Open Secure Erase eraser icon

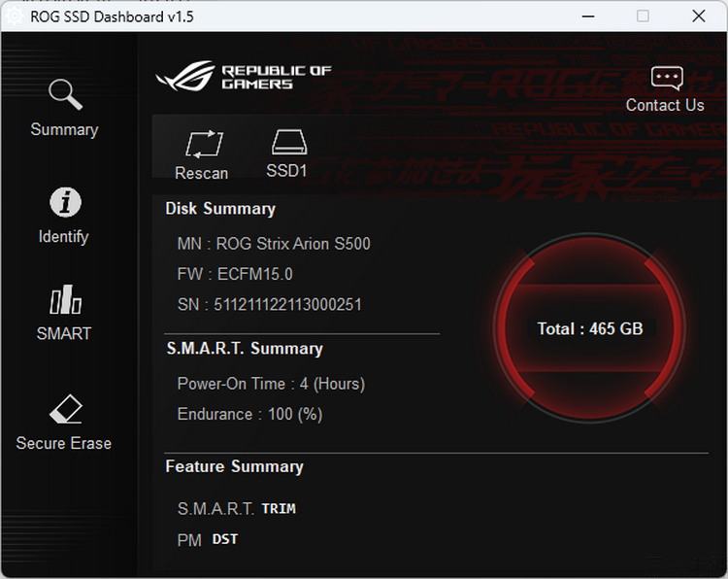(65, 409)
